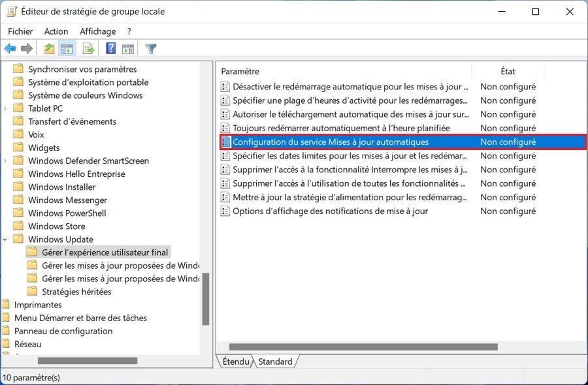Click the right pane horizontal scrollbar thumb
Image resolution: width=588 pixels, height=385 pixels.
tap(363, 347)
